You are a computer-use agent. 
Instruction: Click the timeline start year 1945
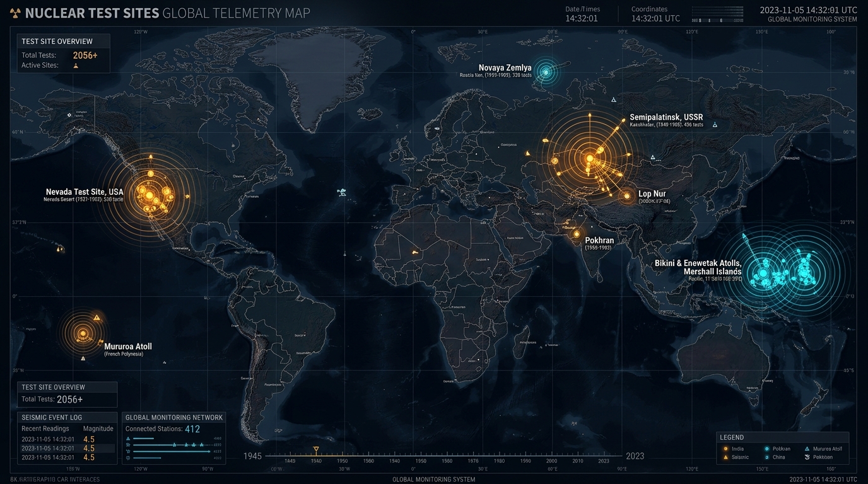(253, 456)
